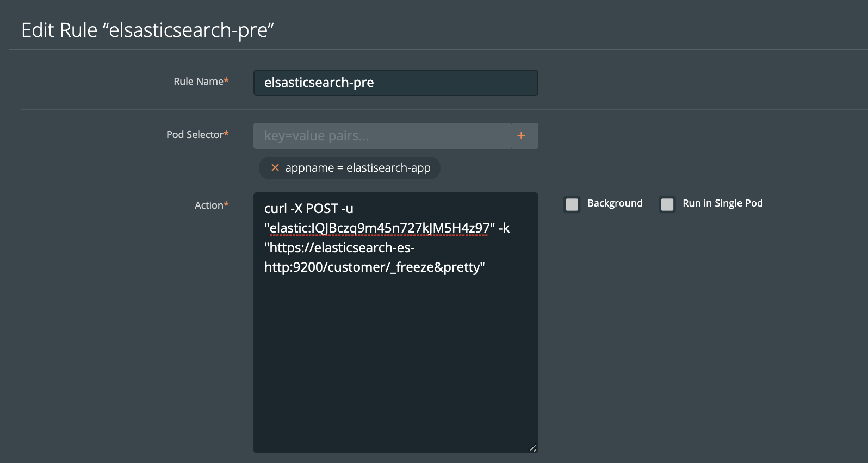Enable the Background checkbox
Screen dimensions: 868x463
coord(572,204)
